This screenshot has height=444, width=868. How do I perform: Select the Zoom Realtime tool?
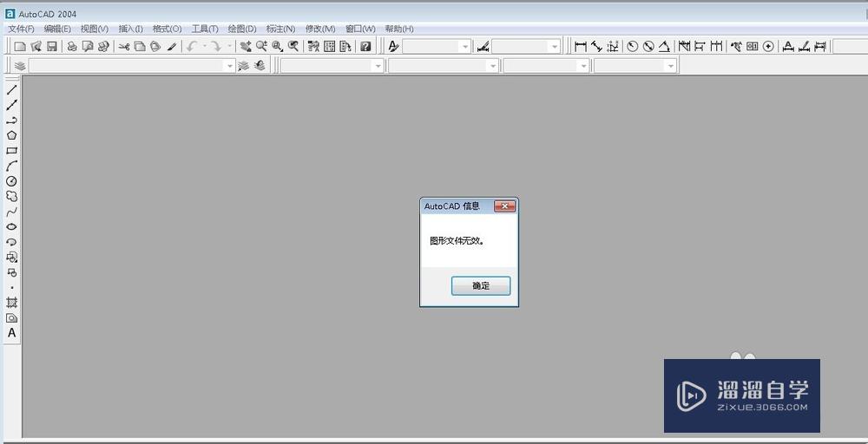coord(261,47)
